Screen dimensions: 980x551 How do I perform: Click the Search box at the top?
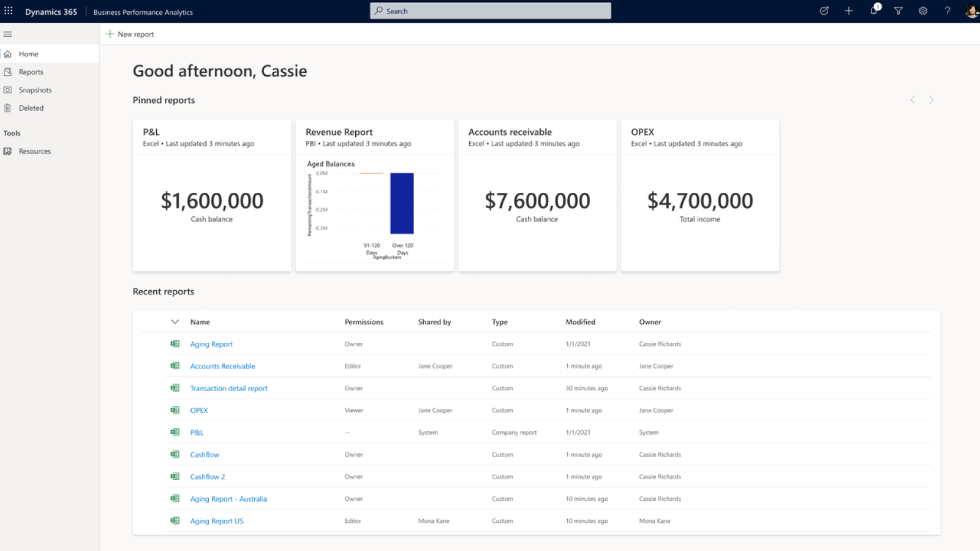click(x=490, y=10)
